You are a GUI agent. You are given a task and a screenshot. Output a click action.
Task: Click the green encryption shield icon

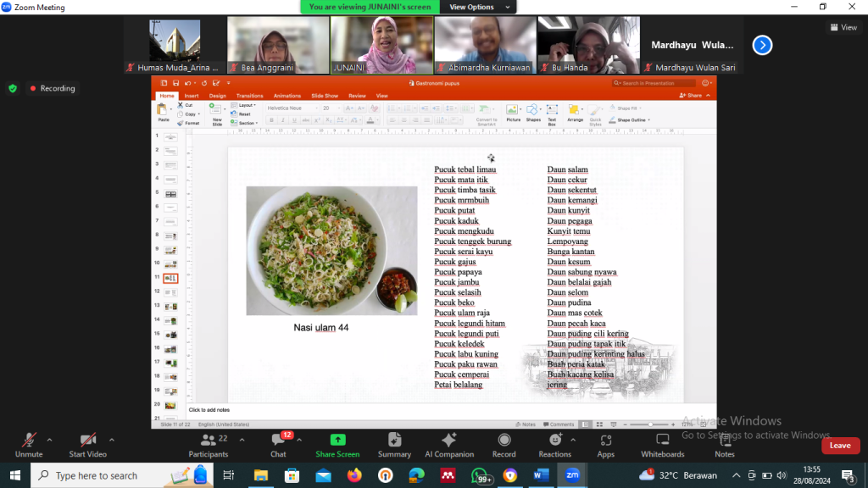13,88
